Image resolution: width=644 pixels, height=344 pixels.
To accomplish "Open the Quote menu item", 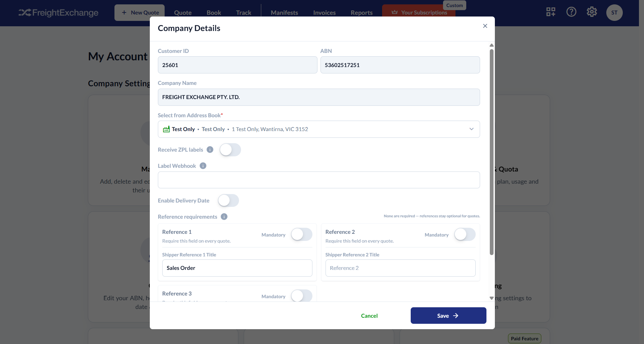I will (x=183, y=13).
